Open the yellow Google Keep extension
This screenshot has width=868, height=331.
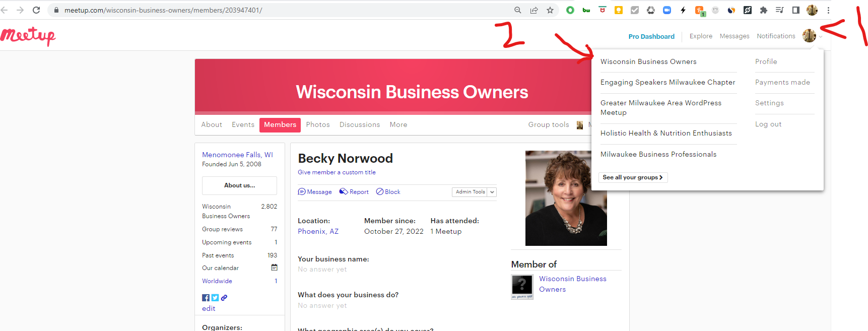click(x=619, y=10)
